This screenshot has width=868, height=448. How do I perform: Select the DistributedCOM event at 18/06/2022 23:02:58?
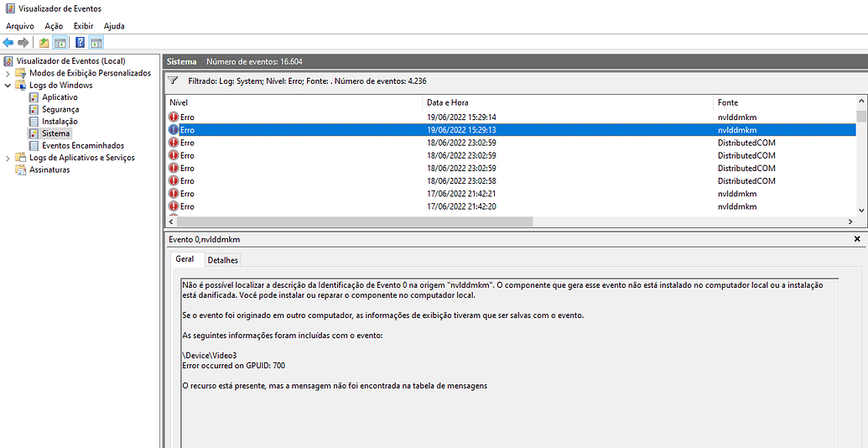511,181
